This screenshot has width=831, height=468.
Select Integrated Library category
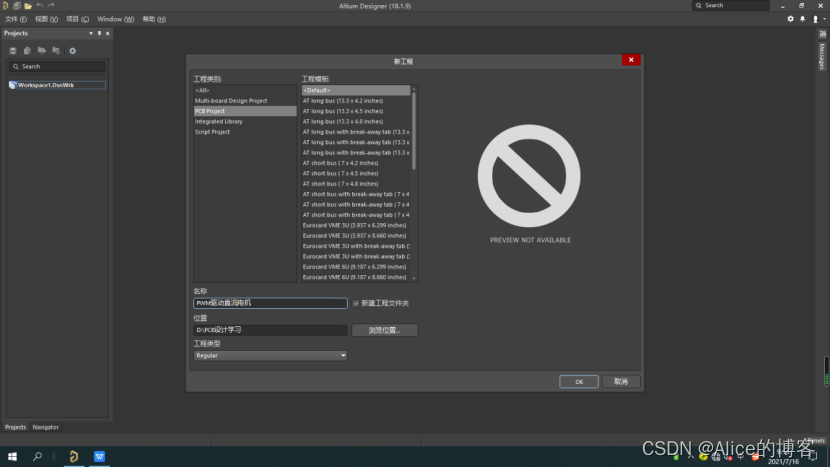click(245, 121)
